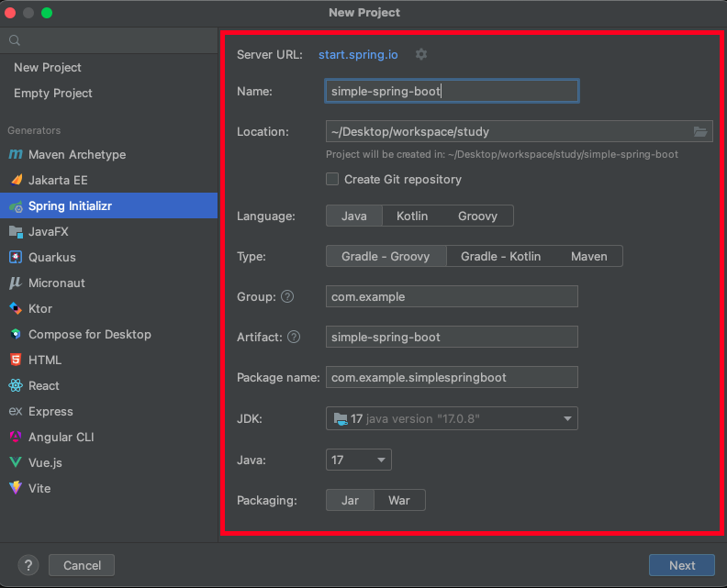Select Express generator label
The height and width of the screenshot is (588, 727).
click(50, 412)
